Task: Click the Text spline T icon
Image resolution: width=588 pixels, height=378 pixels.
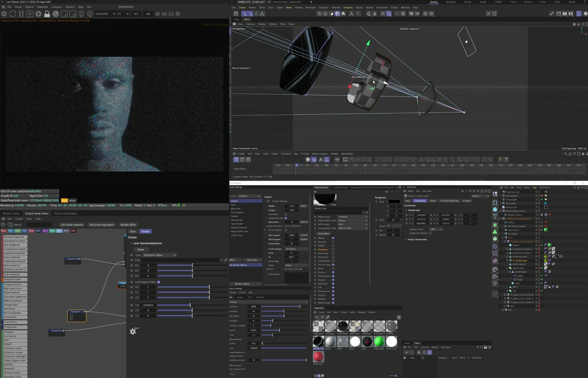Action: tap(495, 216)
